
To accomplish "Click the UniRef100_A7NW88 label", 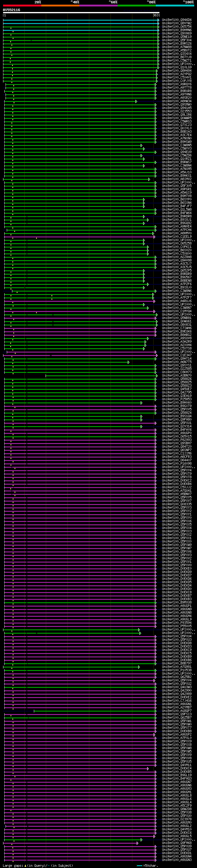I will pyautogui.click(x=177, y=47).
